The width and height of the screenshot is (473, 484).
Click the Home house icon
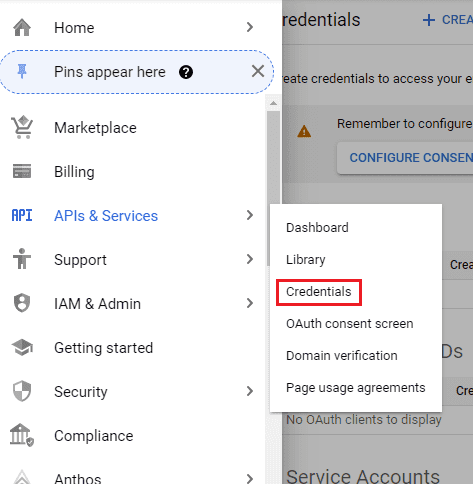pos(22,27)
